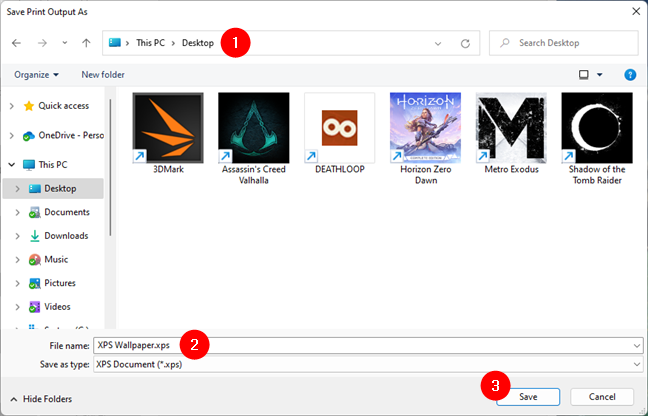This screenshot has width=648, height=416.
Task: Go back with the left arrow
Action: (x=16, y=43)
